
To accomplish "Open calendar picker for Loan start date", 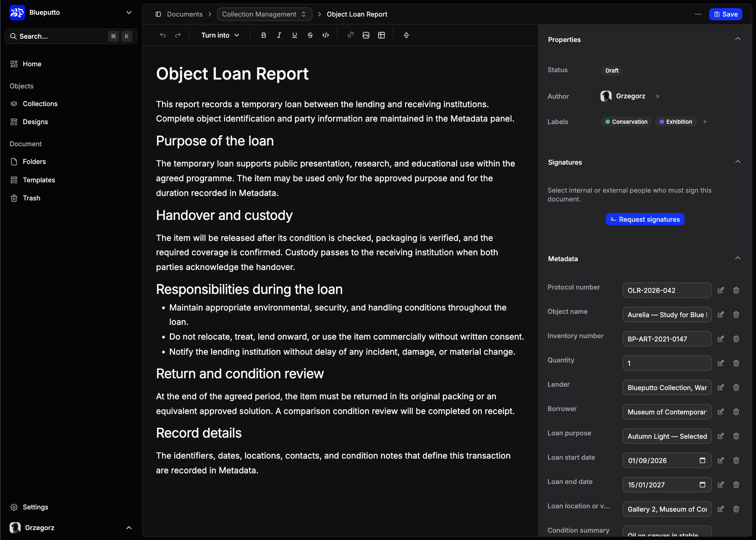I will 702,460.
